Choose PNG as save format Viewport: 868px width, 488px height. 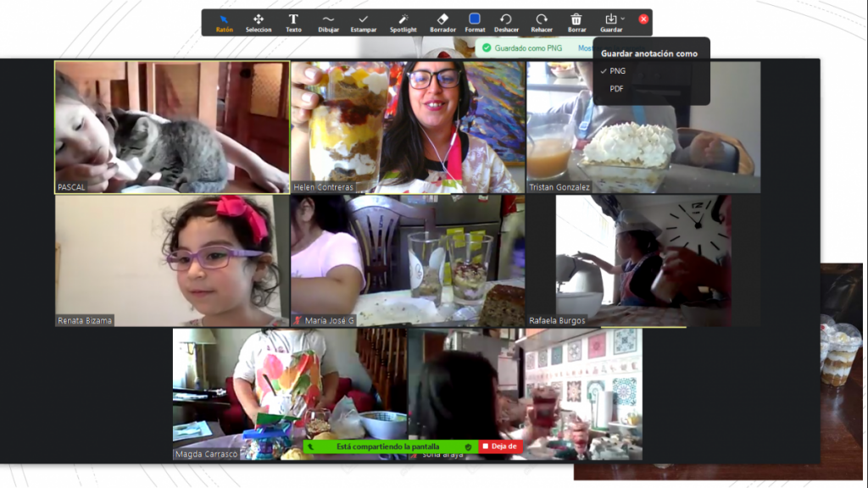(x=618, y=71)
